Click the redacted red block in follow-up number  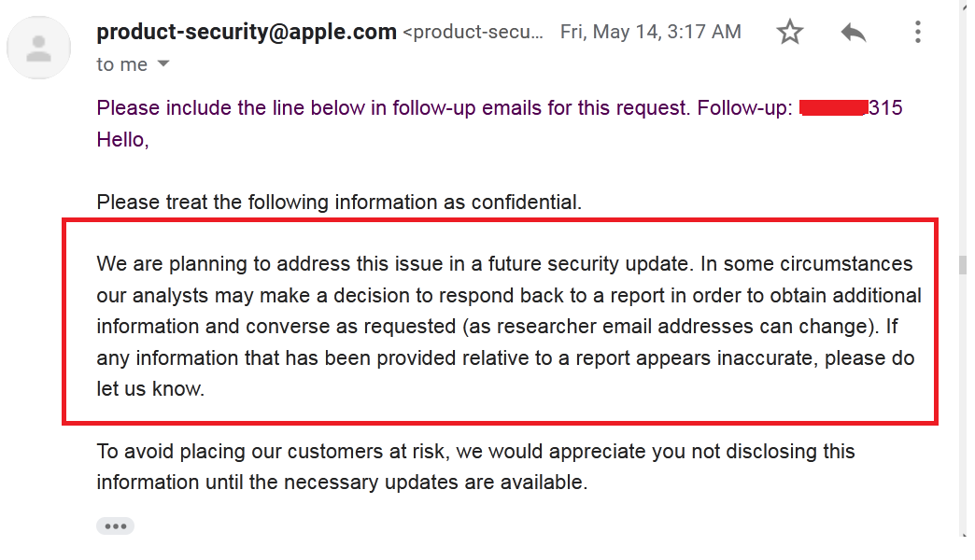[834, 108]
